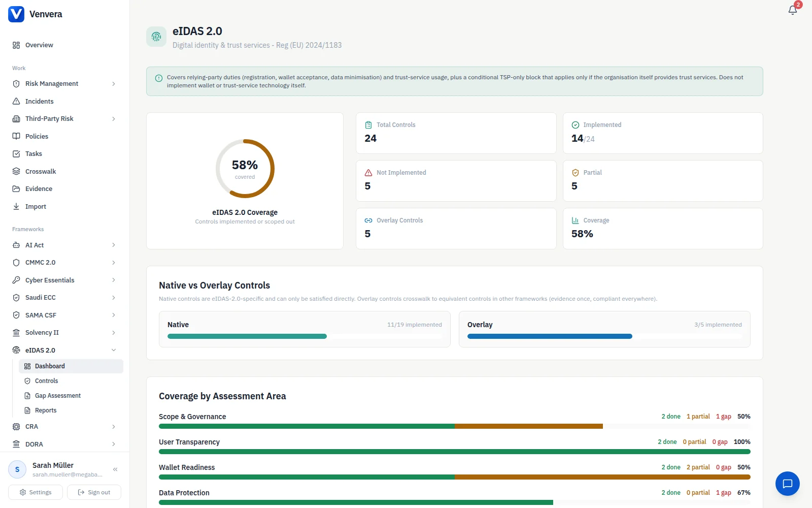This screenshot has height=508, width=812.
Task: Open the Total Controls stat card
Action: pos(456,133)
